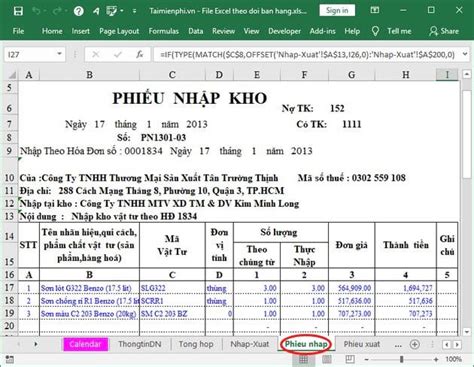Select column header G
Viewport: 474px width, 367px height.
[352, 75]
